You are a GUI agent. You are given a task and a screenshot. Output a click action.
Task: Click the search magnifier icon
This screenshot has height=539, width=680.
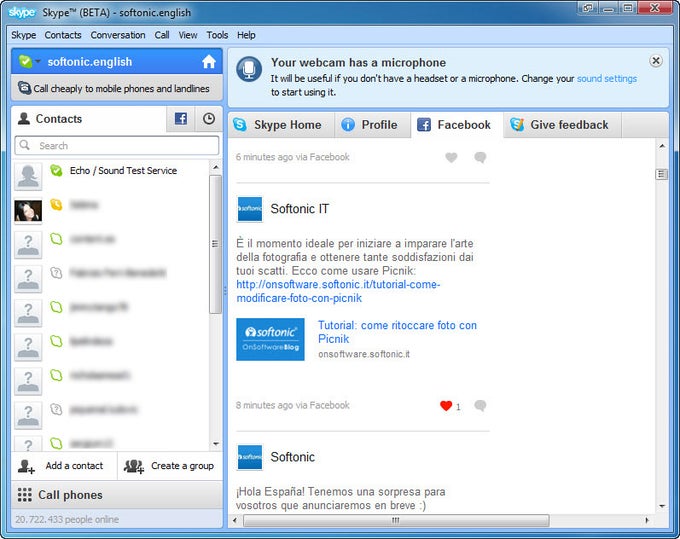25,145
